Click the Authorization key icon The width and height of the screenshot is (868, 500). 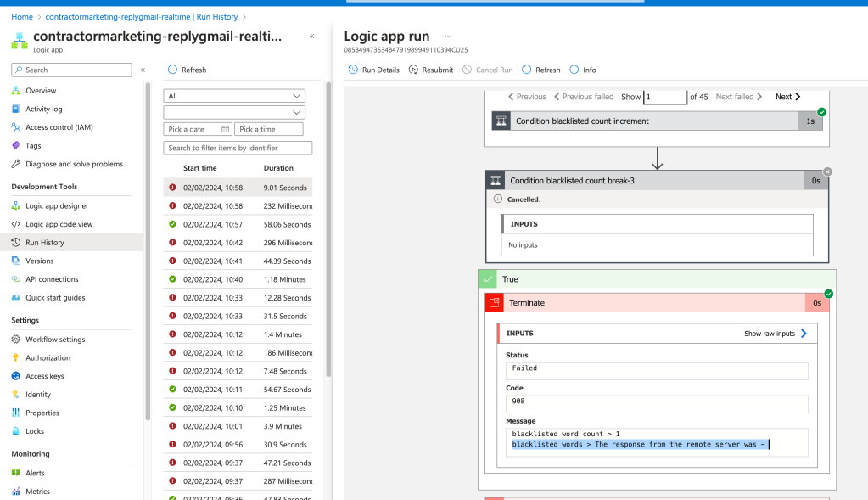[x=15, y=357]
